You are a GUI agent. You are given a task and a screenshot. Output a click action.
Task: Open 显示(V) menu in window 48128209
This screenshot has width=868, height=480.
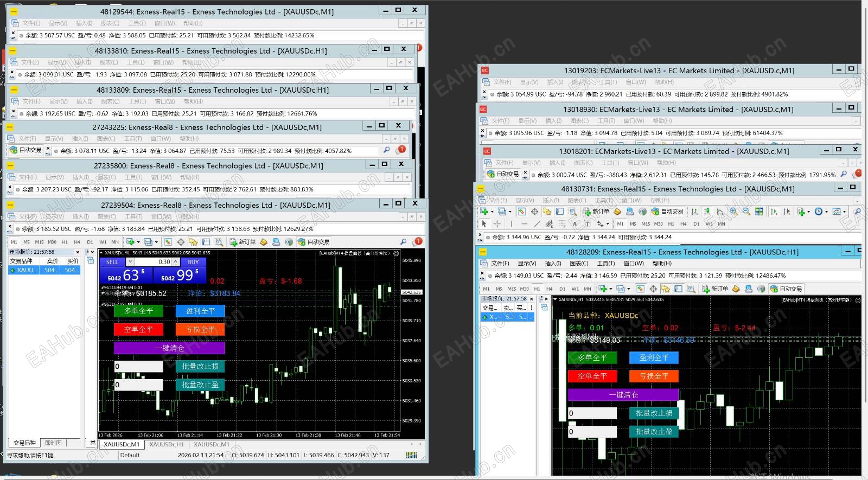(x=527, y=264)
